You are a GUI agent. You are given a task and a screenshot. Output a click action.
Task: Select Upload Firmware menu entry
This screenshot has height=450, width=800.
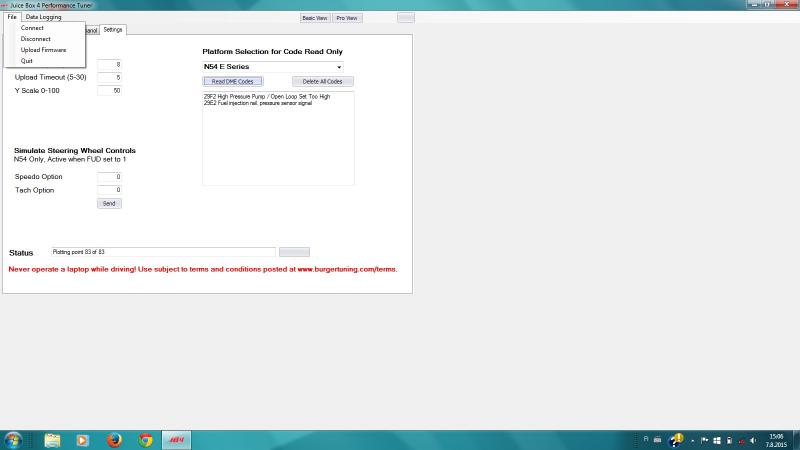point(43,50)
